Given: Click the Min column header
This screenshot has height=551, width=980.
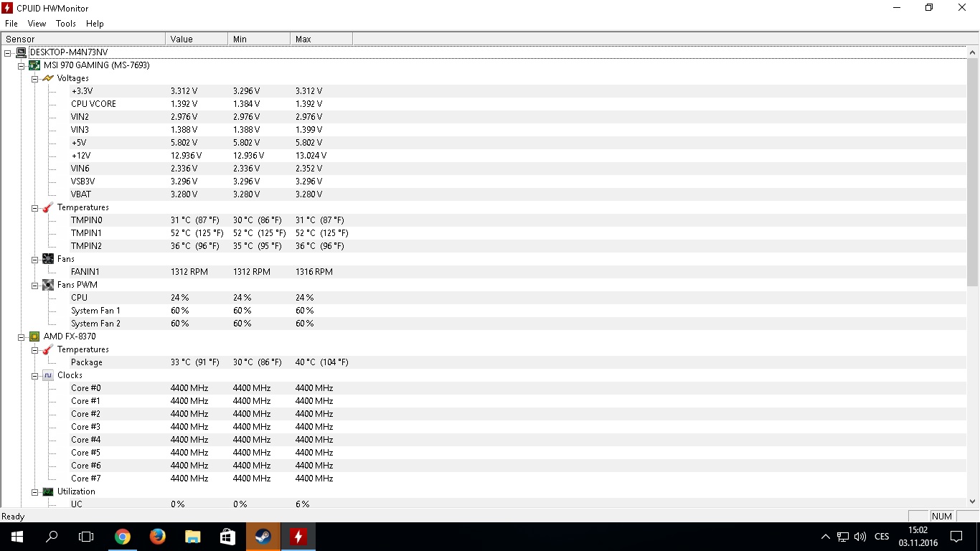Looking at the screenshot, I should pyautogui.click(x=259, y=39).
